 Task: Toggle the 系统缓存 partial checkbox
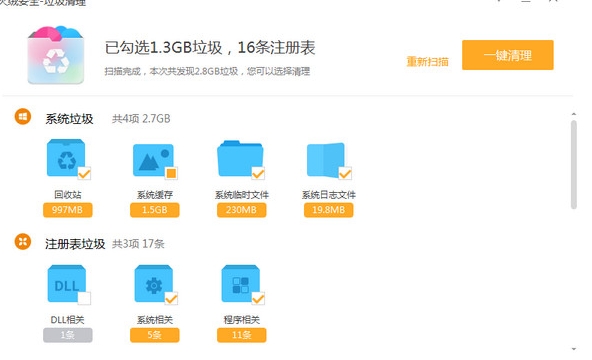(x=171, y=173)
